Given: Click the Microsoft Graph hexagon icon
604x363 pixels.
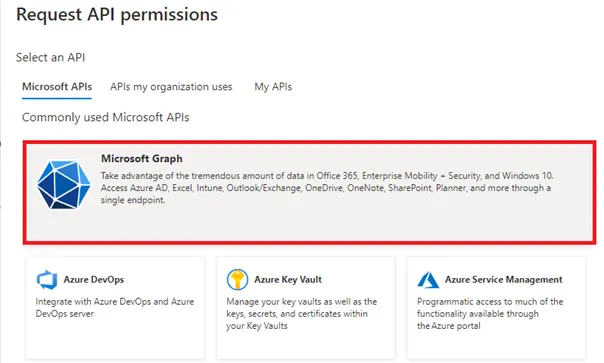Looking at the screenshot, I should click(64, 185).
